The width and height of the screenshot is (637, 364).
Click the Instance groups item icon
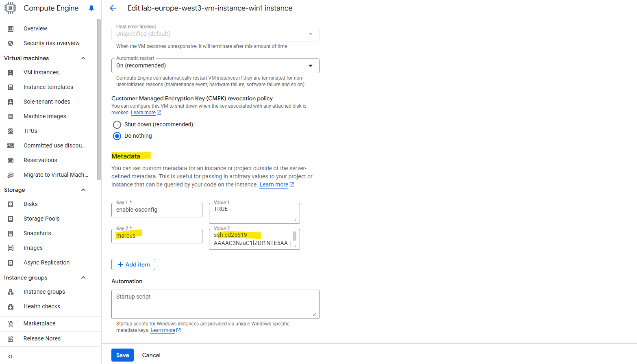coord(11,292)
